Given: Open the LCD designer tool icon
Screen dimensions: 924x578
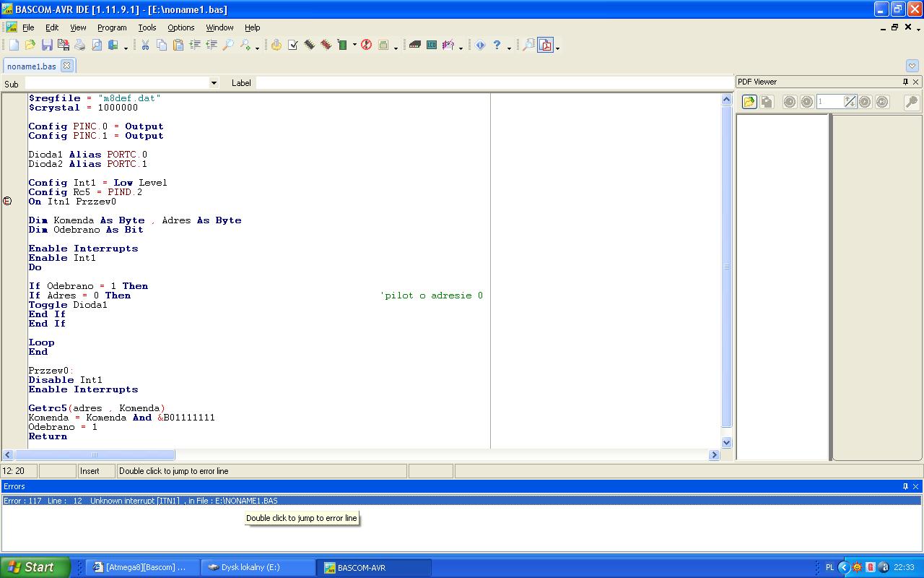Looking at the screenshot, I should coord(432,45).
